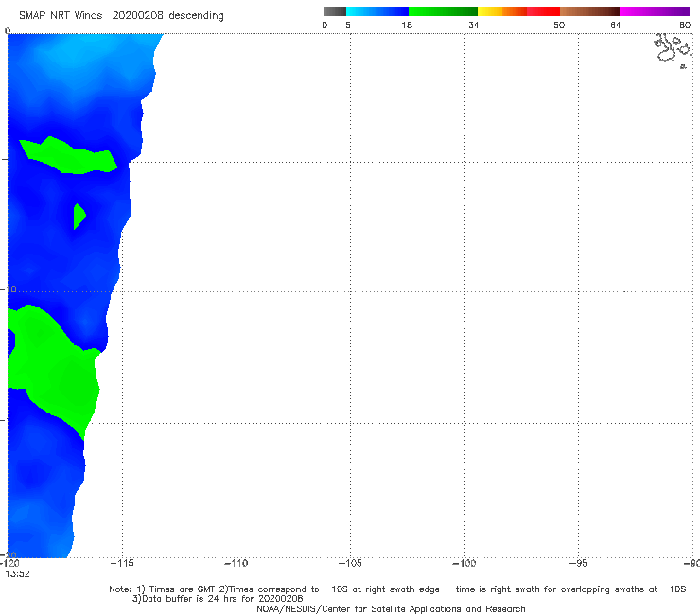Screen dimensions: 700x615
Task: Click the longitude label '-110'
Action: point(236,563)
